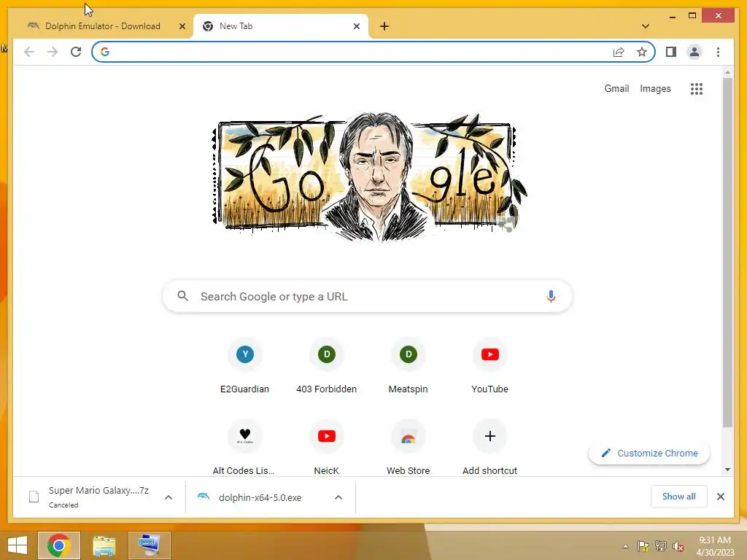Image resolution: width=747 pixels, height=560 pixels.
Task: Open the Action Center flag icon
Action: [643, 546]
